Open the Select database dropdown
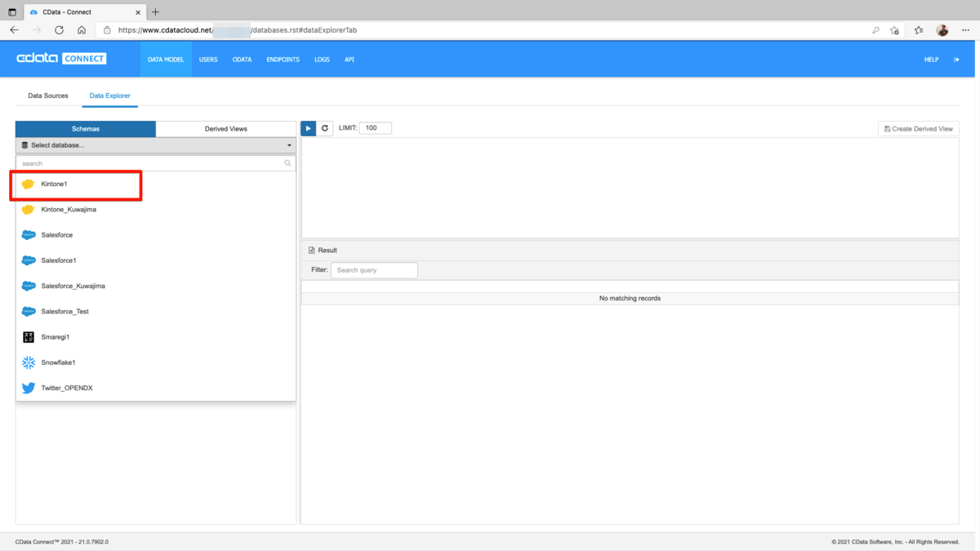Image resolution: width=980 pixels, height=551 pixels. tap(156, 145)
